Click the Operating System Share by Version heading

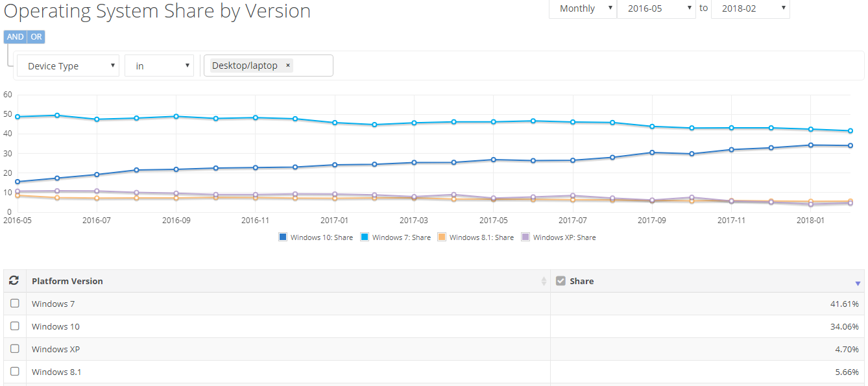pyautogui.click(x=158, y=11)
